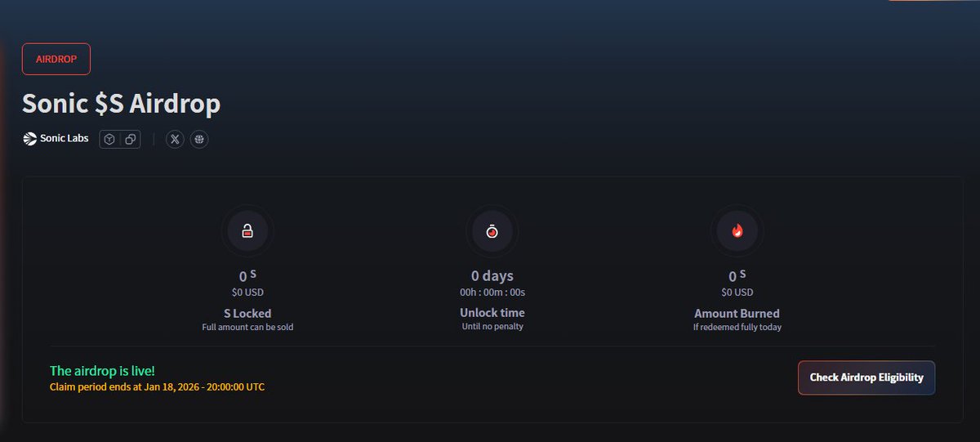
Task: Click the timer icon above Unlock time
Action: click(x=492, y=232)
